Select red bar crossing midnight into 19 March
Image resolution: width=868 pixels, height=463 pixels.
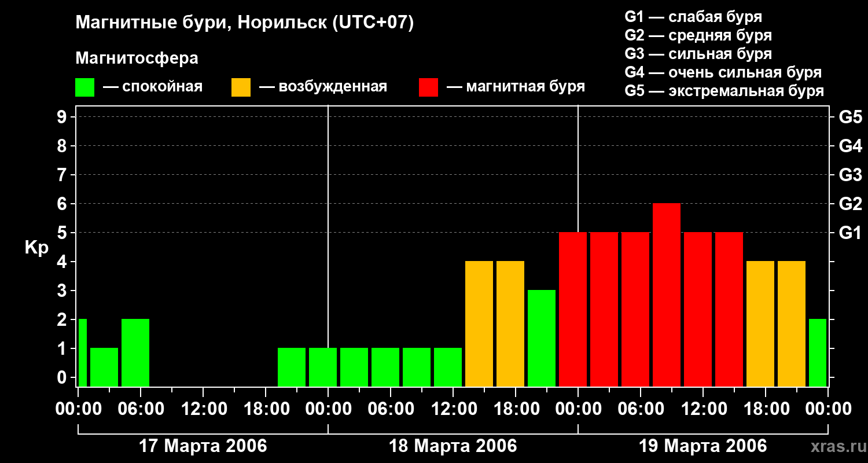[573, 309]
